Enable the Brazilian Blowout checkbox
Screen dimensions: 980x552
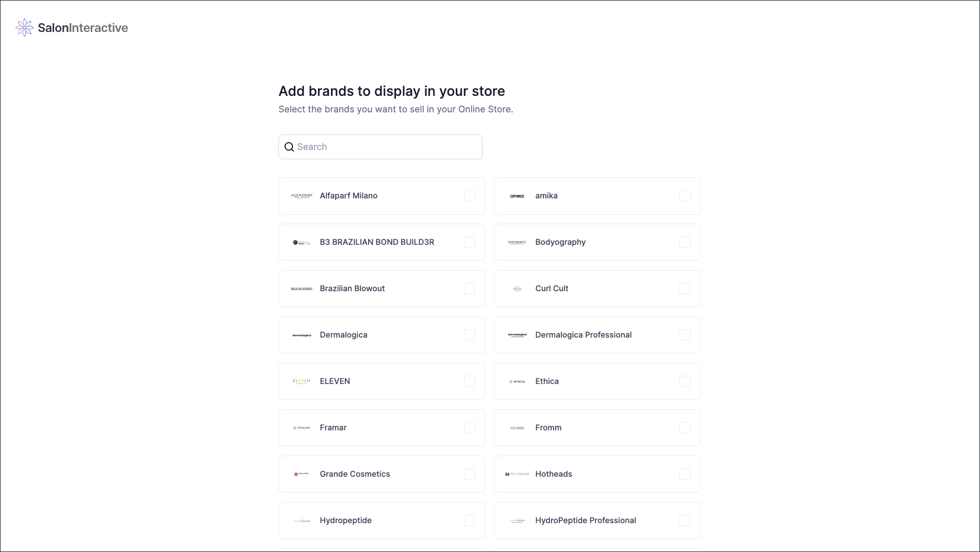[469, 289]
